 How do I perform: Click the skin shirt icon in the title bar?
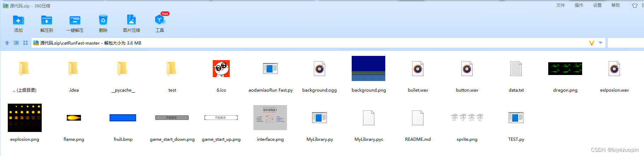click(635, 5)
